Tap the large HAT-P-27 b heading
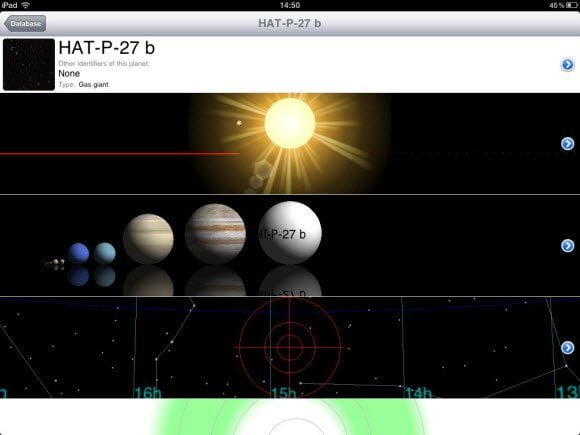Screen dimensions: 580x435 (x=107, y=48)
